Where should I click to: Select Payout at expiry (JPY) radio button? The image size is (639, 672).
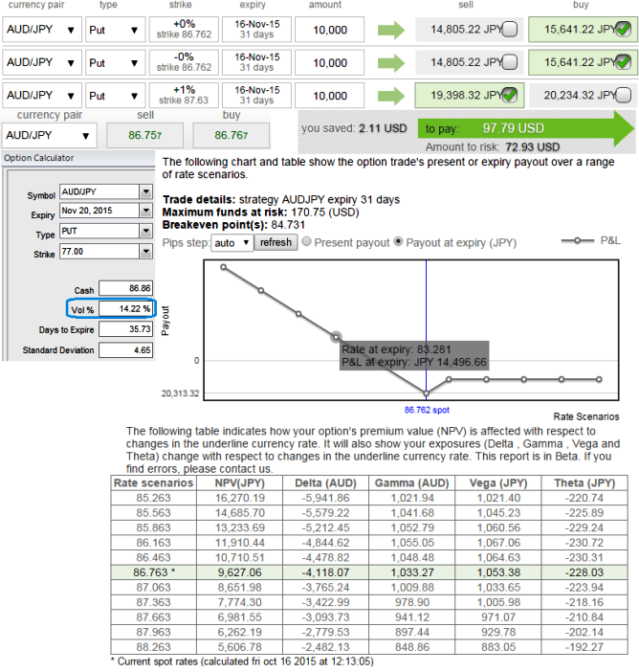[x=398, y=241]
